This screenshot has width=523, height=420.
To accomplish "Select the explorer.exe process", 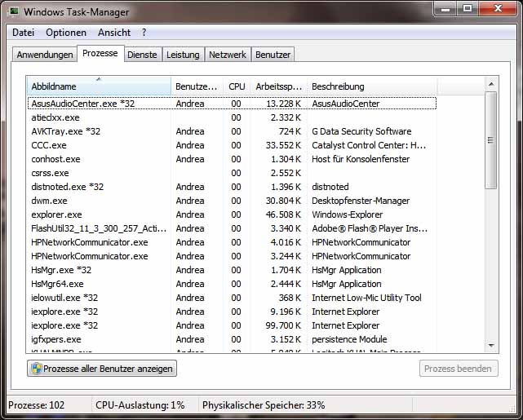I will (232, 214).
